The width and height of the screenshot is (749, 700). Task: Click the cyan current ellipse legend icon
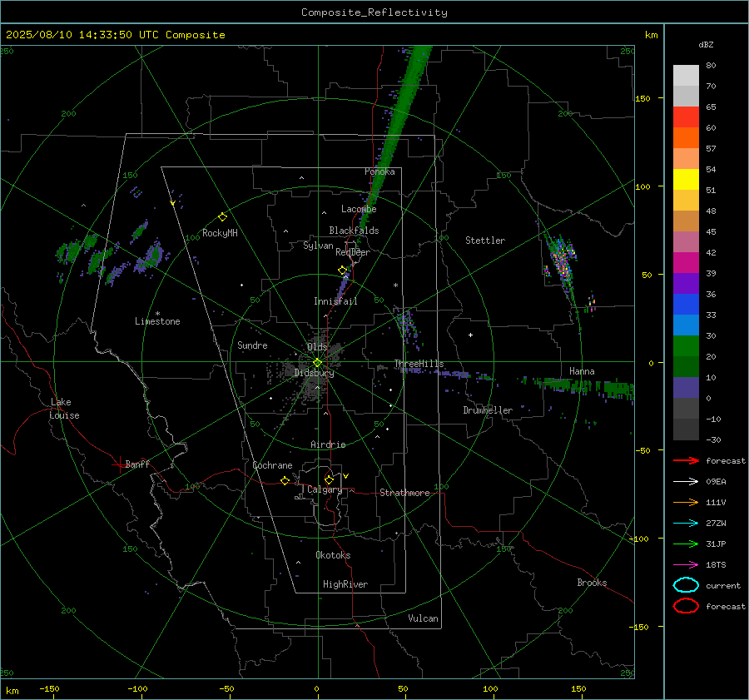[x=686, y=585]
